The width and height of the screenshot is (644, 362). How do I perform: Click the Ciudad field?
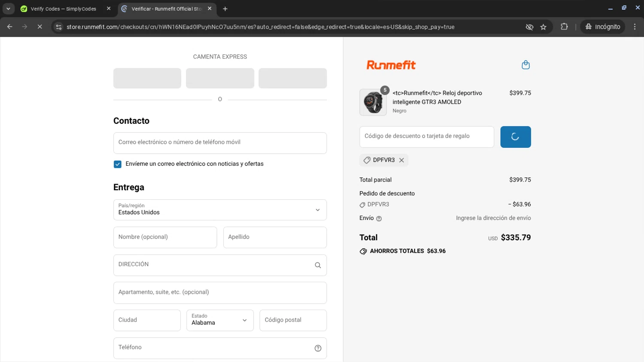[x=147, y=320]
